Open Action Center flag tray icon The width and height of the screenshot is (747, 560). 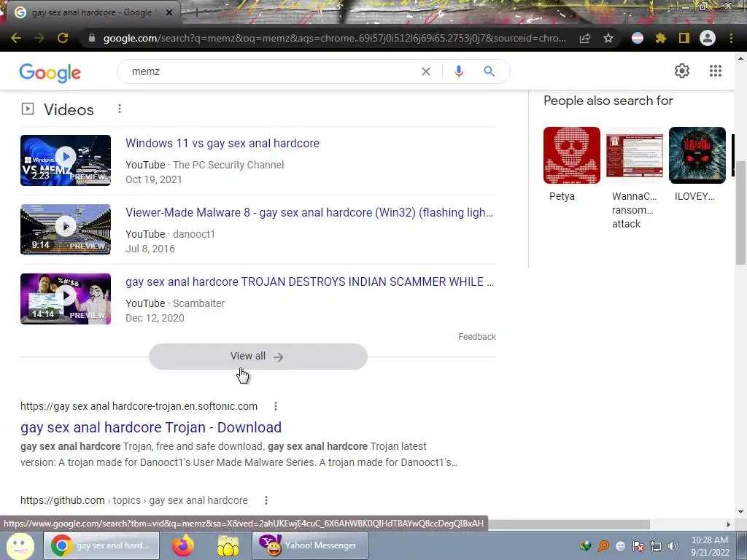pyautogui.click(x=638, y=546)
